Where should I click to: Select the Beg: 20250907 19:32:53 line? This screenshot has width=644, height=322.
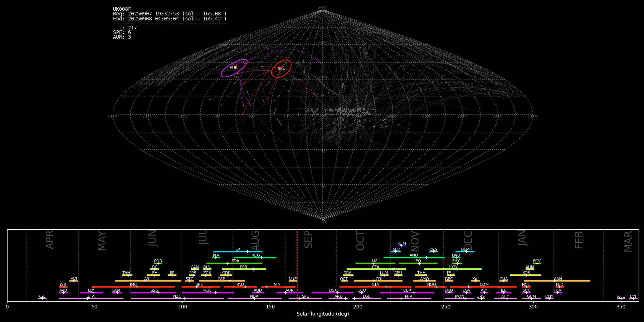pos(170,14)
